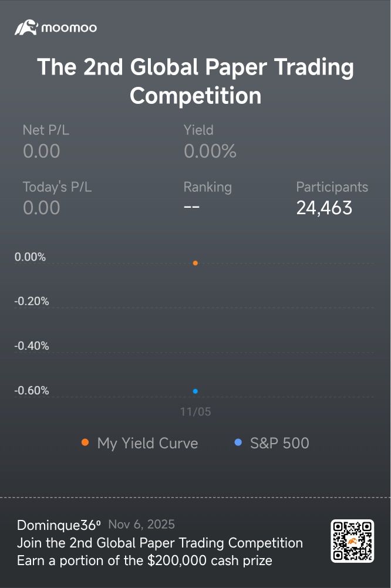The image size is (391, 588).
Task: Click the blue S&P 500 data point
Action: click(195, 391)
